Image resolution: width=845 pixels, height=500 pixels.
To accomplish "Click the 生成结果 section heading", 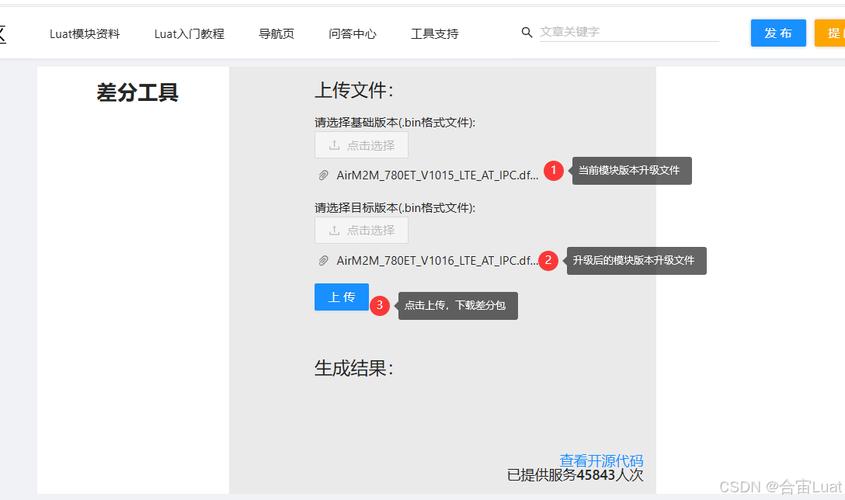I will (354, 369).
